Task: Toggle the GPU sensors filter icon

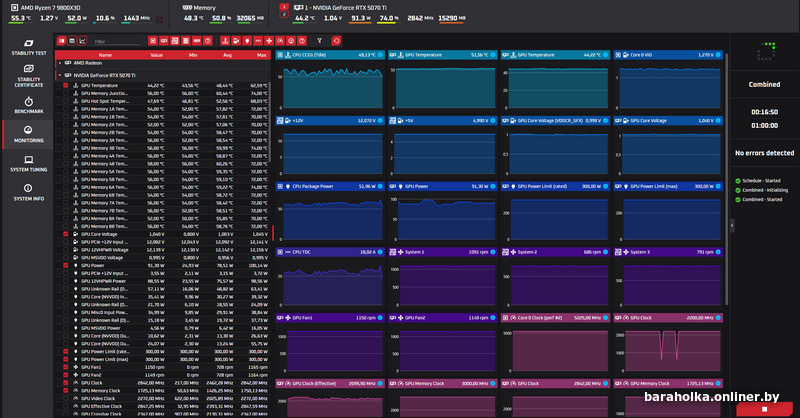Action: pos(164,41)
